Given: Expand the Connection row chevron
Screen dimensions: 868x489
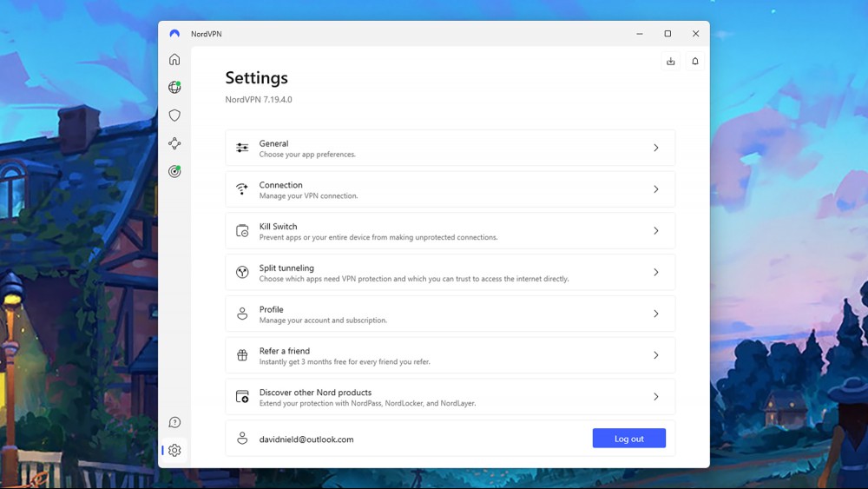Looking at the screenshot, I should coord(656,189).
